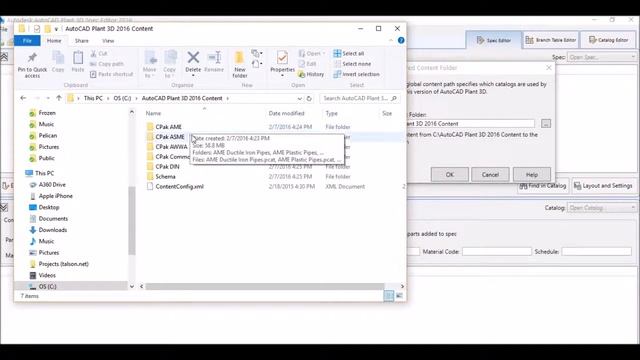640x360 pixels.
Task: Refresh the Explorer address bar
Action: 309,98
